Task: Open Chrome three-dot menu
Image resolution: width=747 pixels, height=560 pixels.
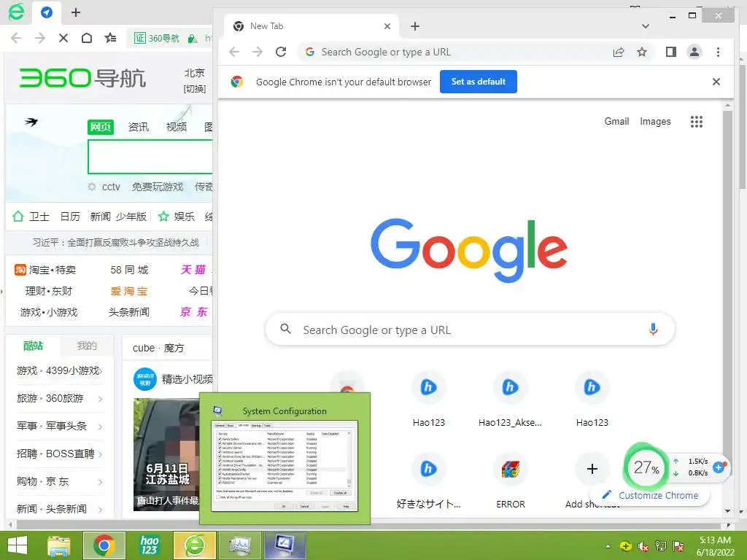Action: click(718, 52)
